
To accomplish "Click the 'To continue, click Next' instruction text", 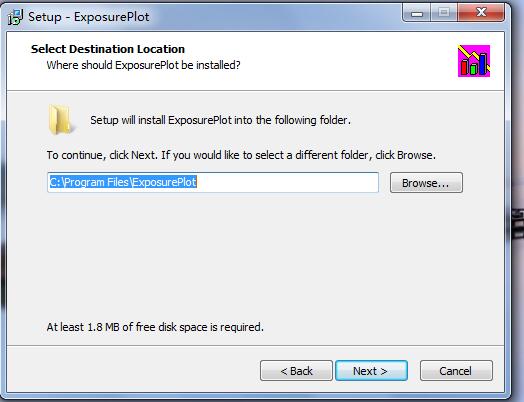I will coord(241,155).
